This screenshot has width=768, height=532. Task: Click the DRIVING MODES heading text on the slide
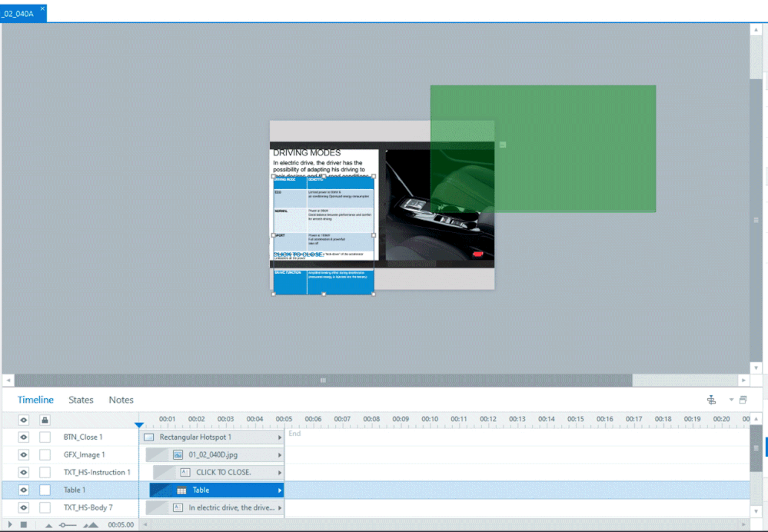coord(307,153)
